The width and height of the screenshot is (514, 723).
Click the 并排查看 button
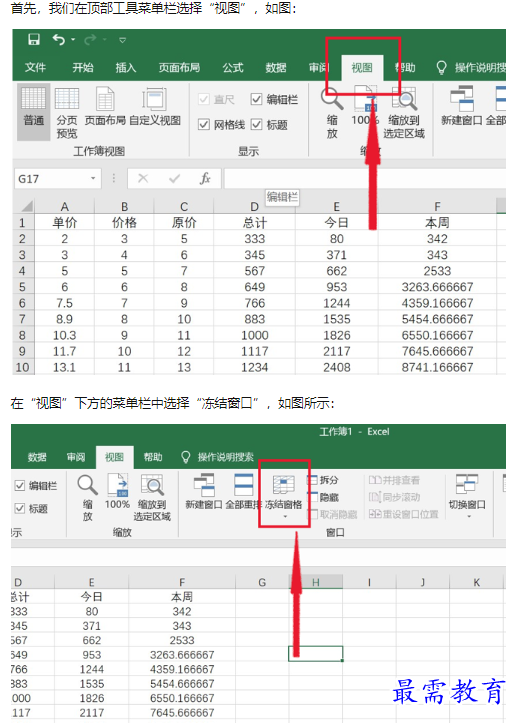click(394, 480)
